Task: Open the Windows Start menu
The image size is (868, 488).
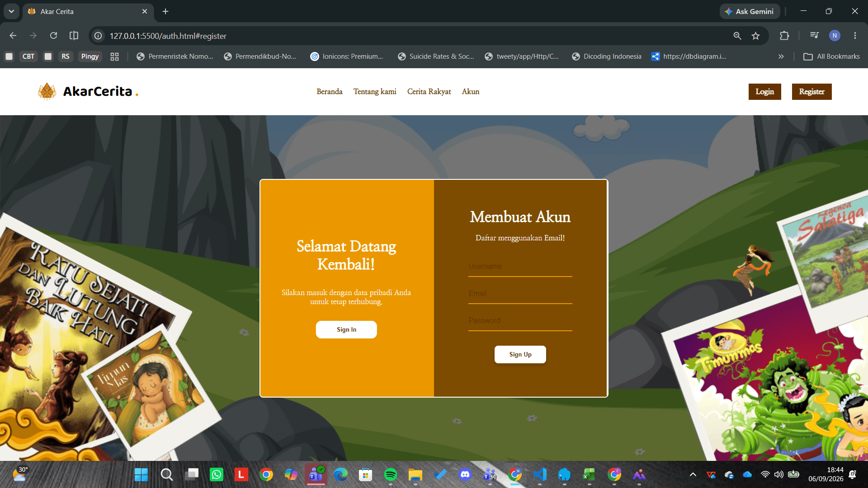Action: tap(141, 474)
